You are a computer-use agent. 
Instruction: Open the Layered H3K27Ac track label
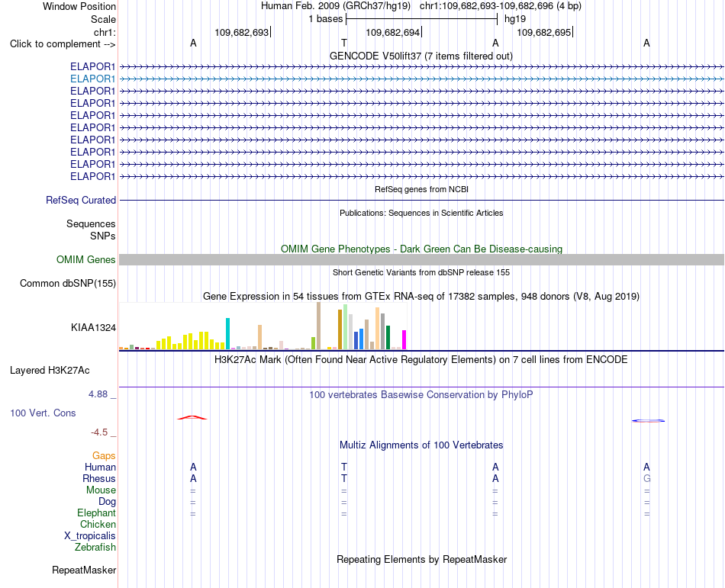pyautogui.click(x=50, y=371)
